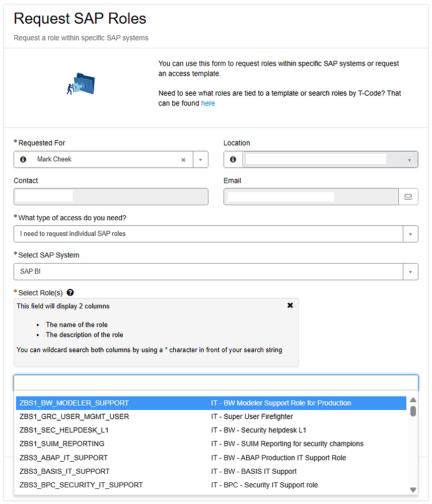
Task: Expand the Select SAP System dropdown
Action: [410, 271]
